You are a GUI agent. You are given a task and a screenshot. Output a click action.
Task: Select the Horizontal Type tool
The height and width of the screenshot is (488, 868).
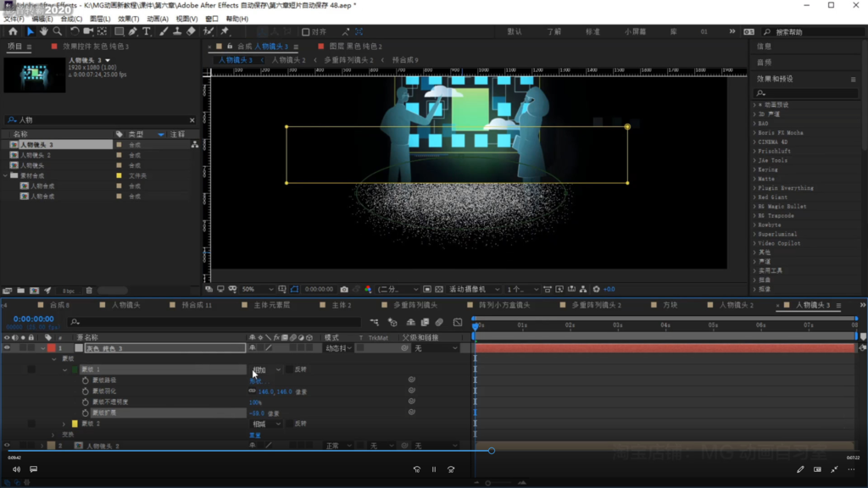[147, 31]
